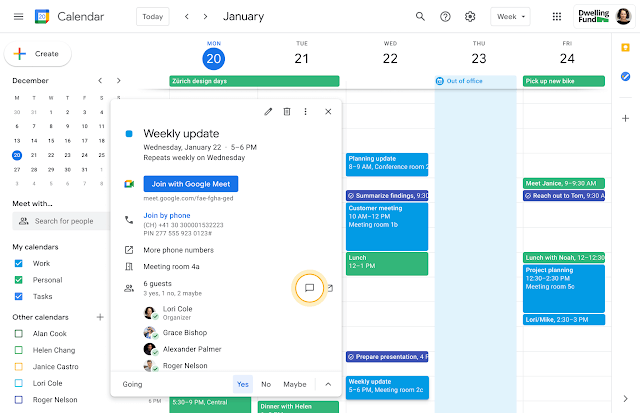Open Google Keep in side panel
This screenshot has width=640, height=413.
(625, 47)
